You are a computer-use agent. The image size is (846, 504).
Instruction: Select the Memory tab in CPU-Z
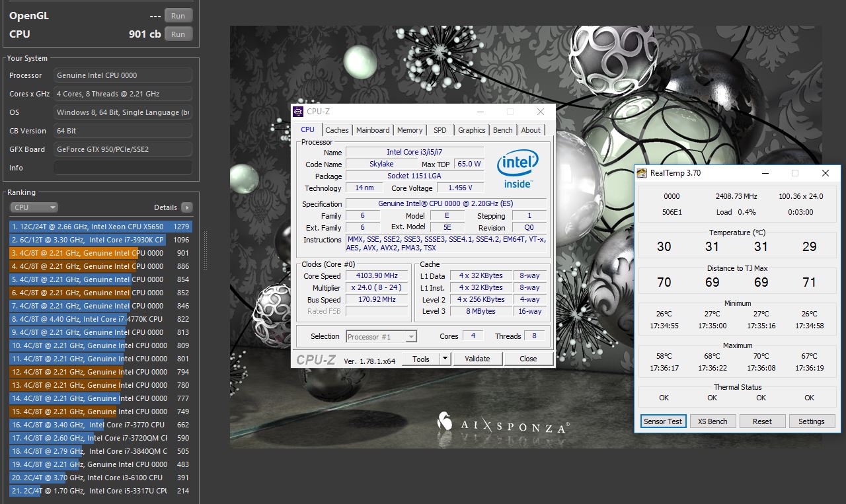coord(410,130)
